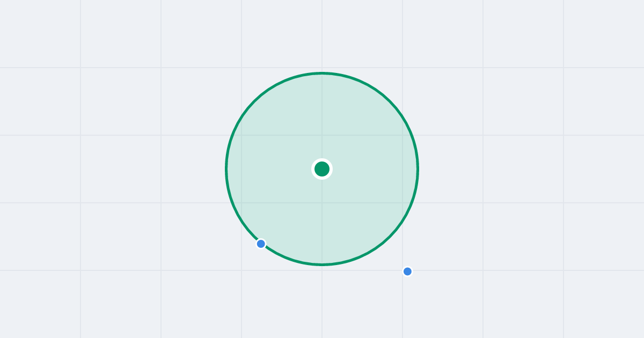The image size is (644, 338).
Task: Click the rightmost point of the circle outline
Action: [418, 169]
